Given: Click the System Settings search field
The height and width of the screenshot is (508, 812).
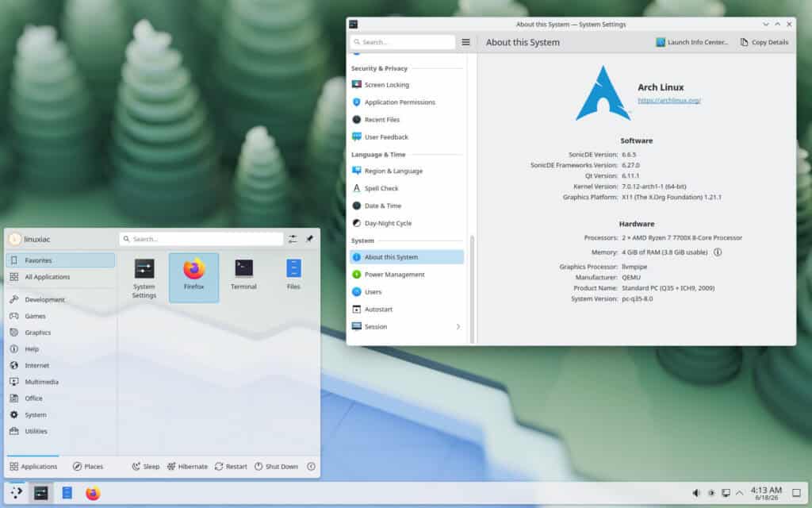Looking at the screenshot, I should pyautogui.click(x=403, y=42).
